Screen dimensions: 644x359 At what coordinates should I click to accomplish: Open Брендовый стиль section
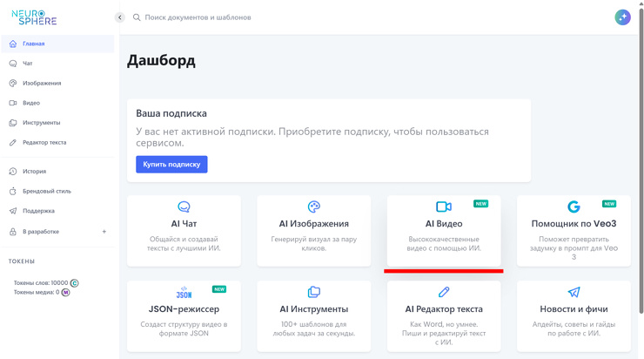pos(46,191)
